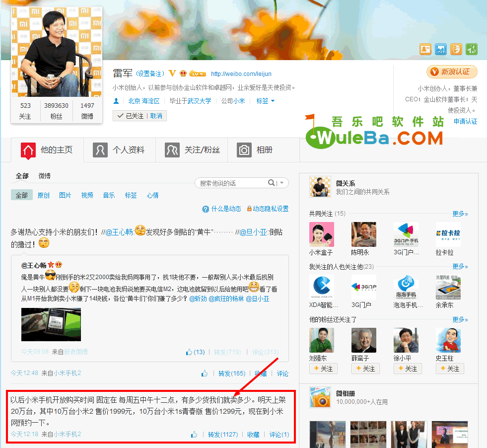
Task: Click the 3G门户 logo under 我关注的人也关注他
Action: click(x=364, y=287)
